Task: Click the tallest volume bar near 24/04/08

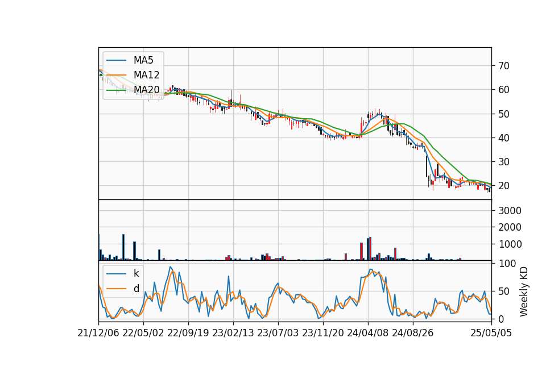Action: 370,249
